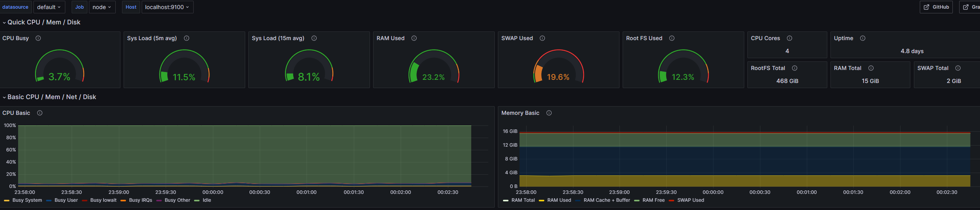The width and height of the screenshot is (980, 210).
Task: Open info icon for Sys Load (15m avg)
Action: (x=314, y=38)
